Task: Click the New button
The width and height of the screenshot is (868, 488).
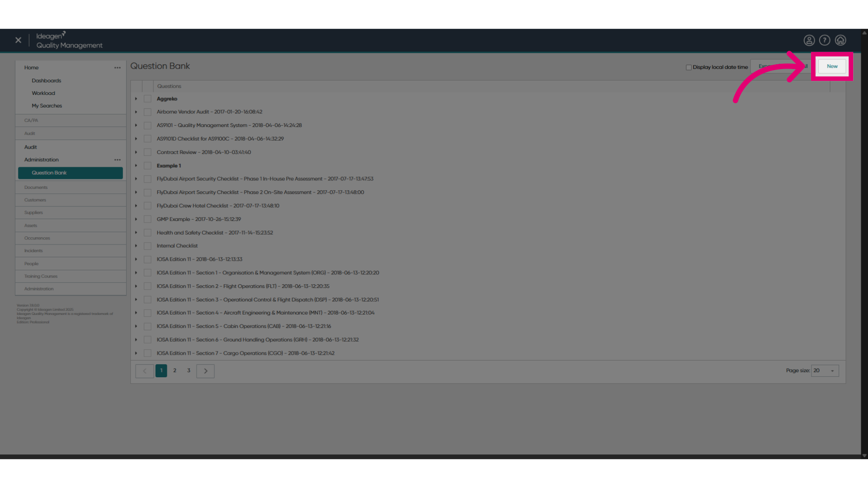Action: point(832,66)
